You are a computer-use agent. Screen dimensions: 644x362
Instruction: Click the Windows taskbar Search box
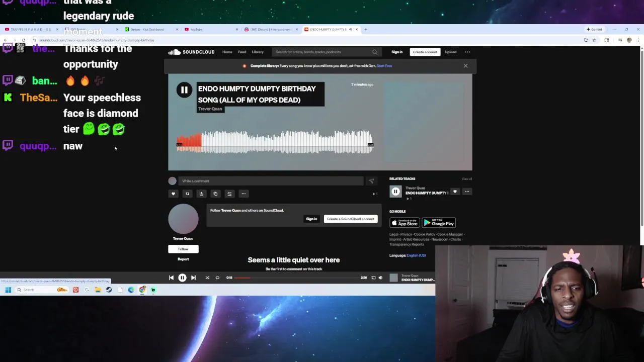coord(42,290)
